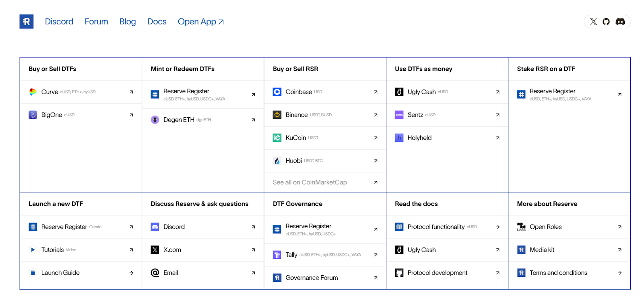
Task: Open the GitHub icon in header
Action: tap(606, 22)
